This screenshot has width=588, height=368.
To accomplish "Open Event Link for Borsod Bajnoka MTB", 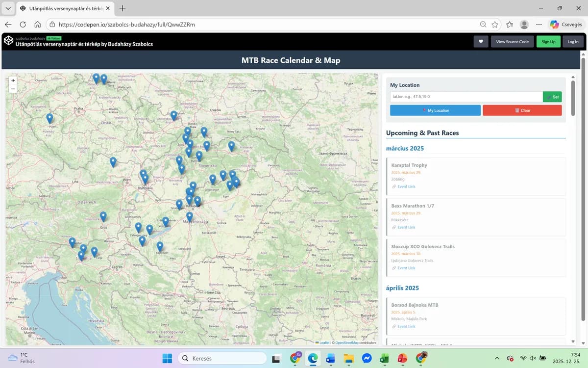I will 406,326.
